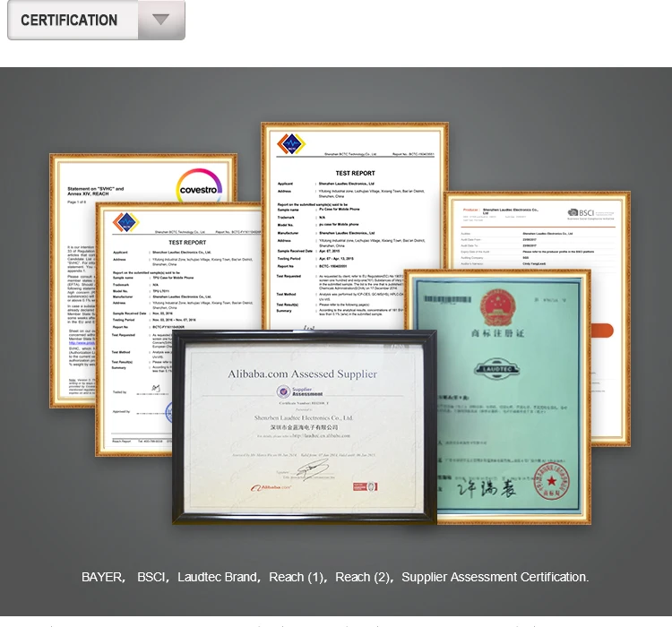Click the red Bureau Veritas mark

tap(366, 487)
